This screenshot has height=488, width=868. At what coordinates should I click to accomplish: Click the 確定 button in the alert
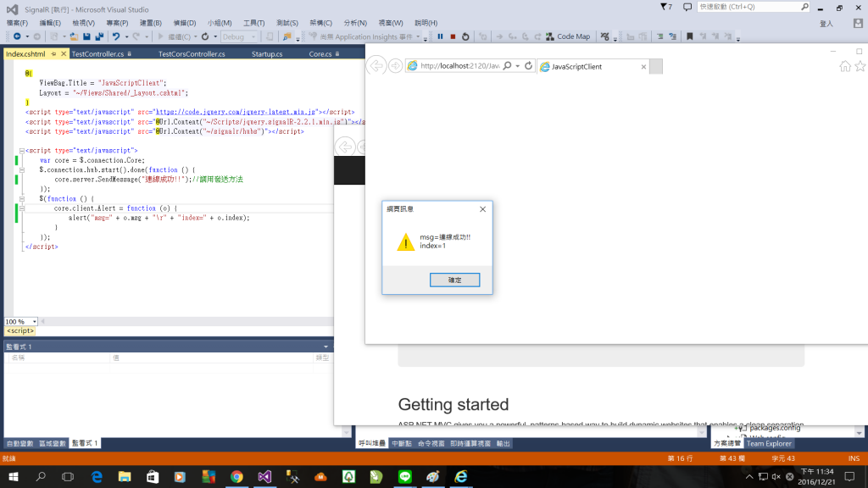pos(454,280)
